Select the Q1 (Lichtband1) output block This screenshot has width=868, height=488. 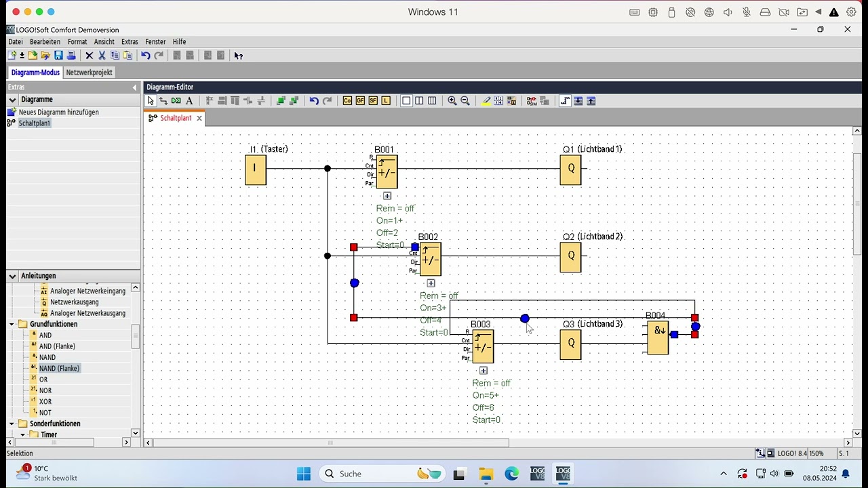point(571,169)
